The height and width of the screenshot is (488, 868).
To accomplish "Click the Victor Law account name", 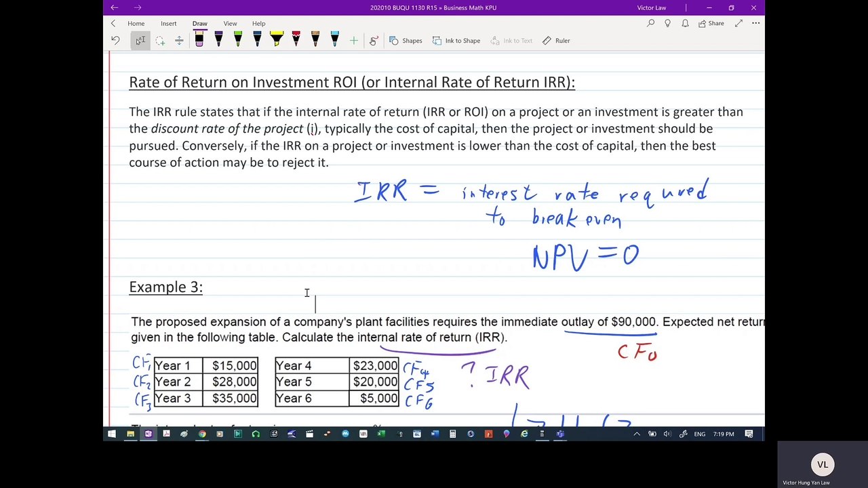I will pos(651,7).
